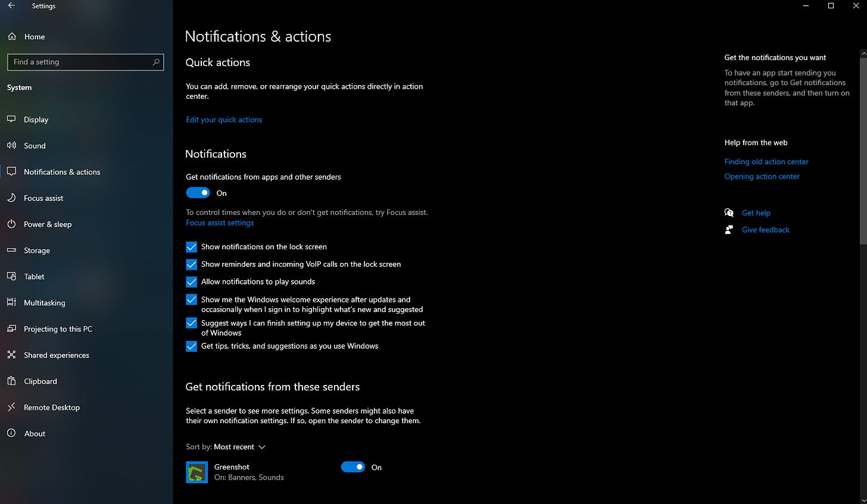
Task: Uncheck reminders and VoIP calls checkbox
Action: click(x=191, y=264)
